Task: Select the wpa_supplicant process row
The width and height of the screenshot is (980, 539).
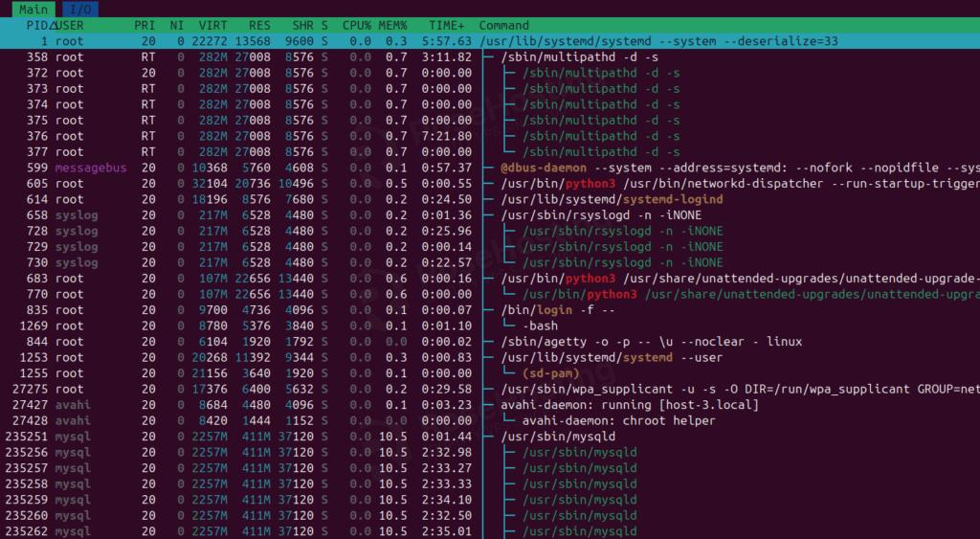Action: (x=490, y=389)
